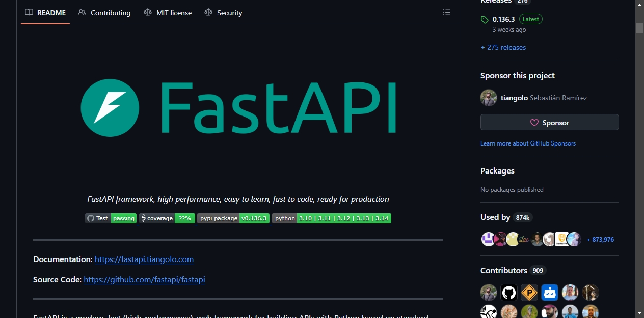
Task: Open the github.com/fastapi/fastapi source link
Action: pyautogui.click(x=144, y=280)
